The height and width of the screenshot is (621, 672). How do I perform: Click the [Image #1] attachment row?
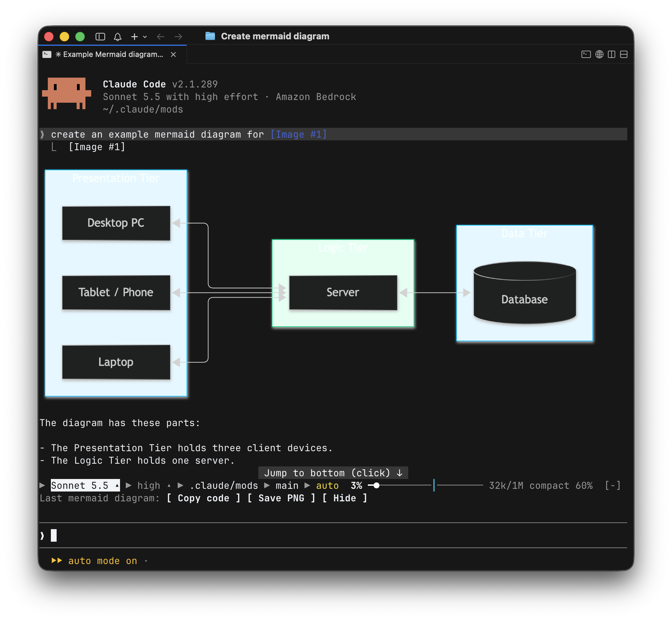[x=97, y=147]
